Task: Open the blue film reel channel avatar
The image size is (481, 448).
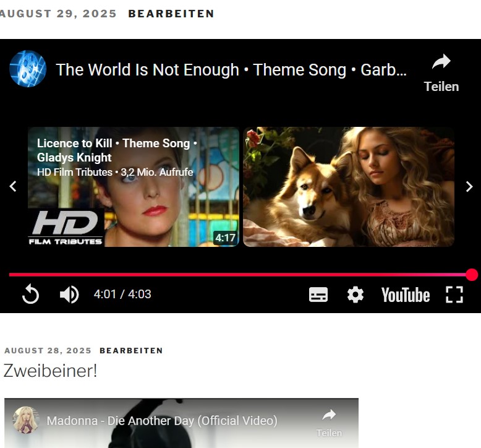Action: [x=28, y=69]
